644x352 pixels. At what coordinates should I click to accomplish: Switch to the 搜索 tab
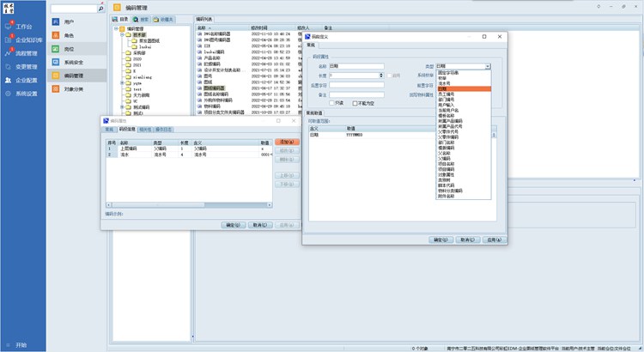[x=144, y=18]
